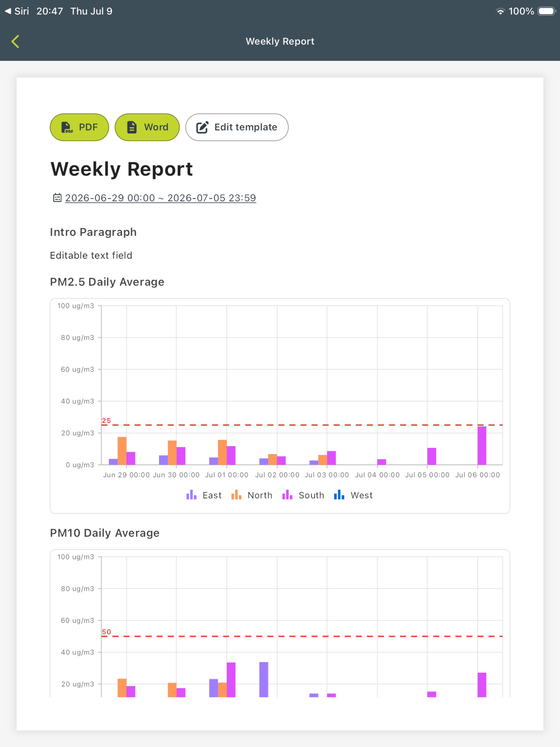Tap the 20:47 clock in the status bar
560x747 pixels.
tap(50, 11)
